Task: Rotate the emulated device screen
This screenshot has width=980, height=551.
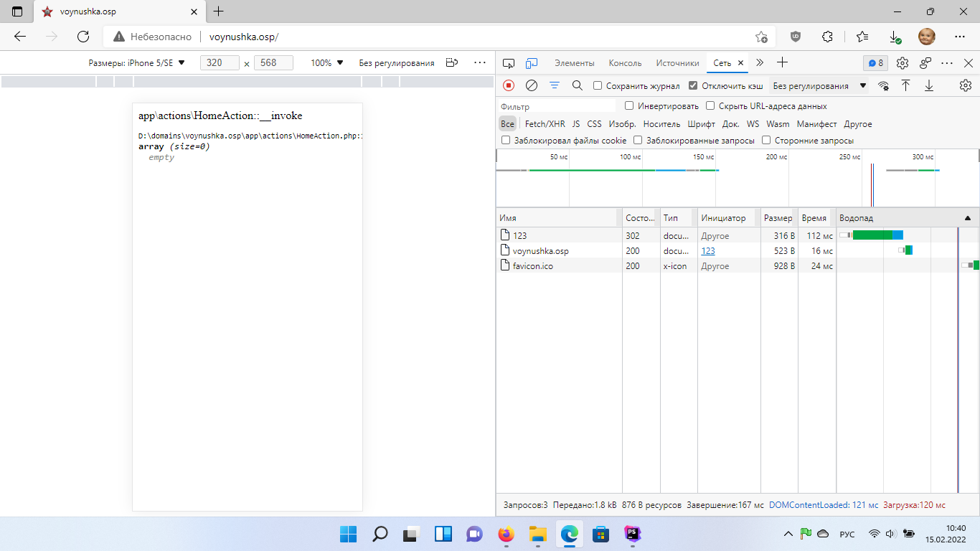Action: tap(452, 63)
